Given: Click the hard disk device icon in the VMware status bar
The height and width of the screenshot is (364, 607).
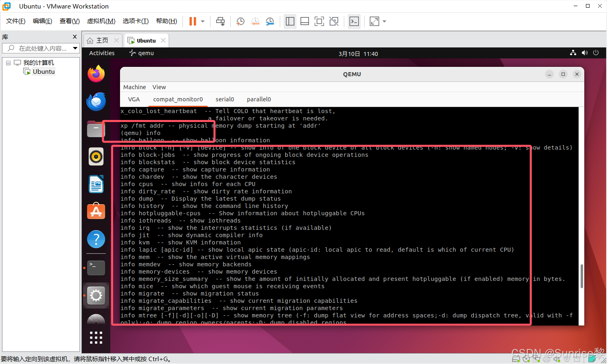Looking at the screenshot, I should (516, 358).
